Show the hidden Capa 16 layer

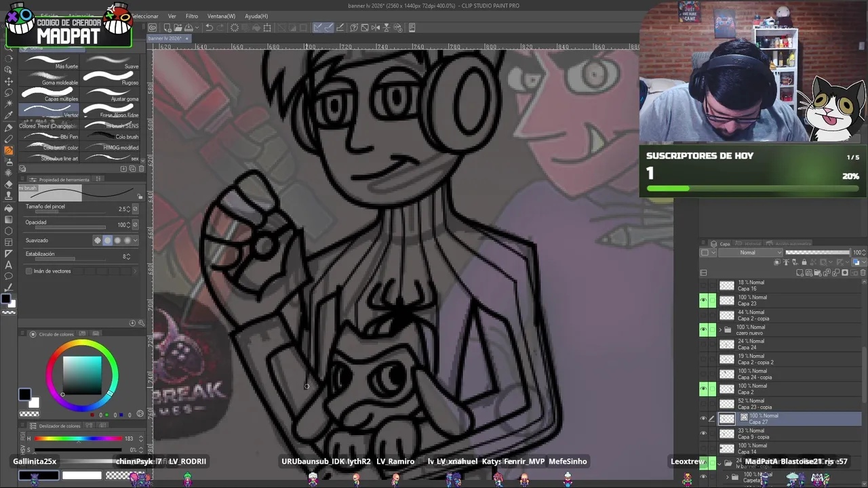click(703, 285)
